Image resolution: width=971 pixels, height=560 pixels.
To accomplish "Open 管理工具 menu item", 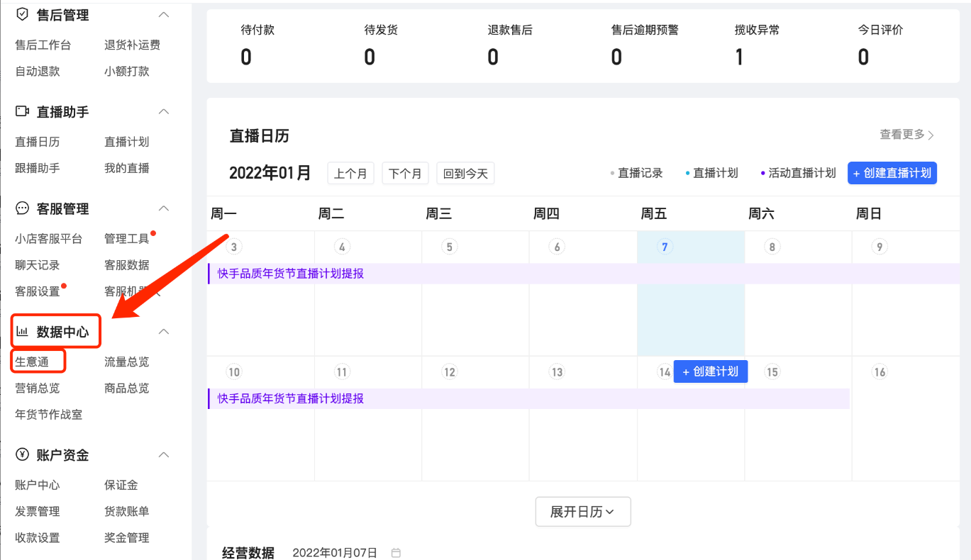I will (127, 239).
